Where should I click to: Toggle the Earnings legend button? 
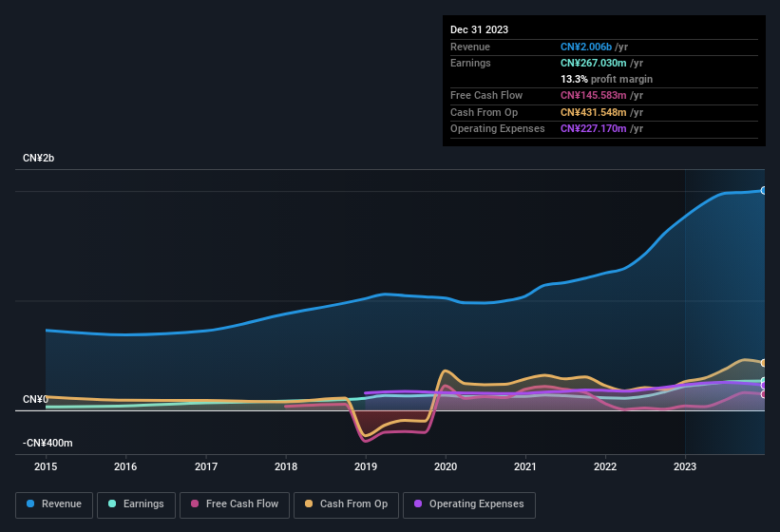tap(136, 504)
